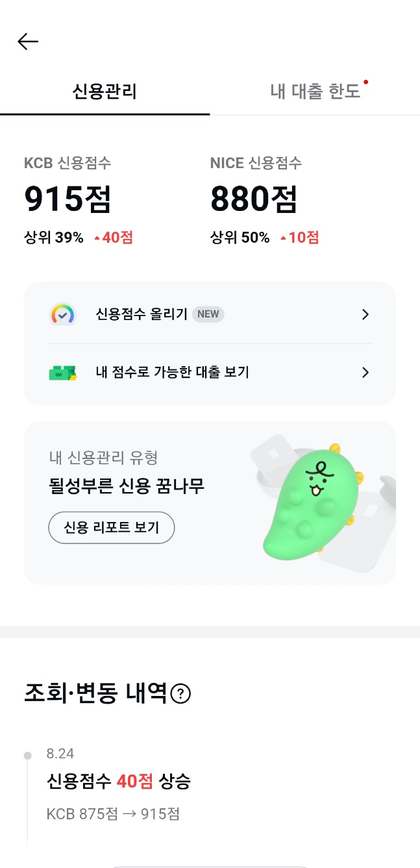Image resolution: width=420 pixels, height=868 pixels.
Task: Click the NEW badge on 신용점수 올리기
Action: pos(208,314)
